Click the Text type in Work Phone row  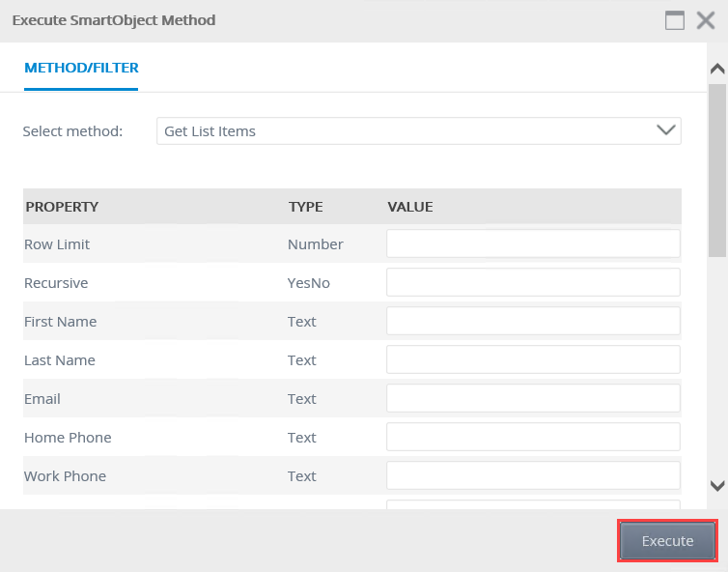(x=302, y=475)
